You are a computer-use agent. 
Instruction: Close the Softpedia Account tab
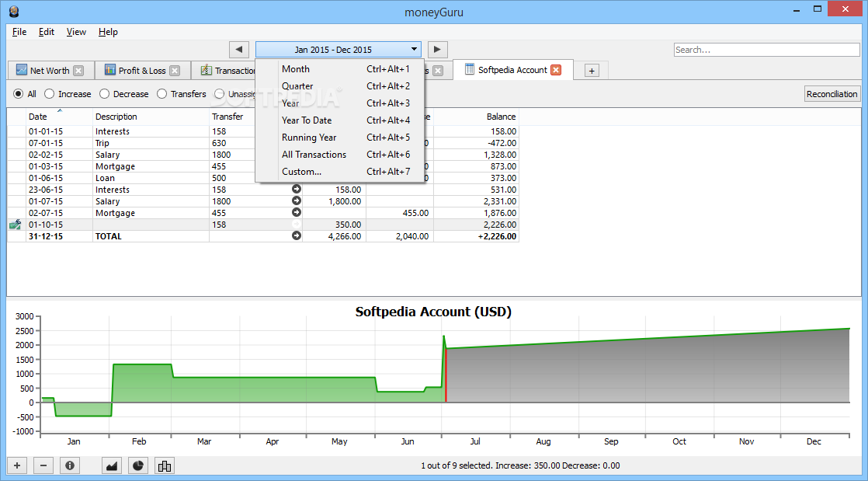pyautogui.click(x=556, y=70)
